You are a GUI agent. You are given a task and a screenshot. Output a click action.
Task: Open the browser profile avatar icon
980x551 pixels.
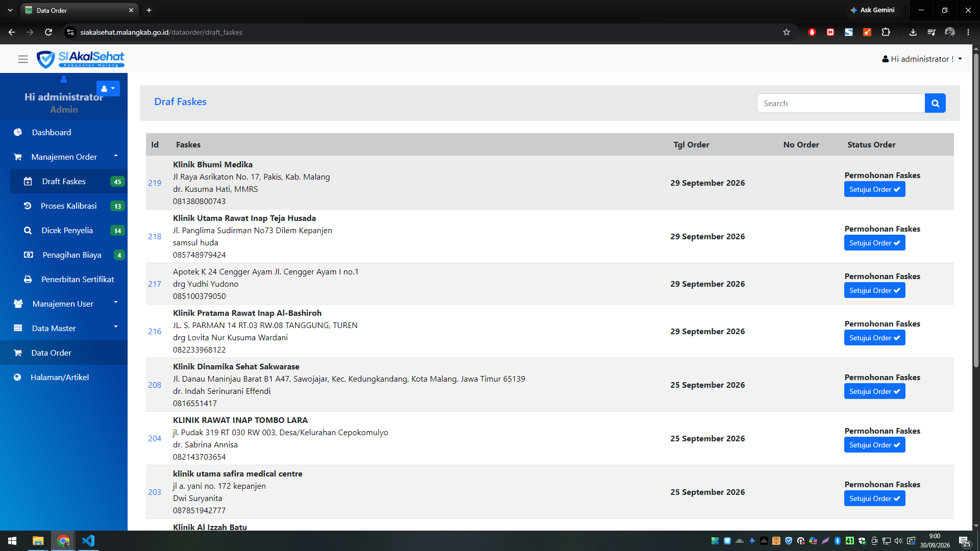pos(950,32)
